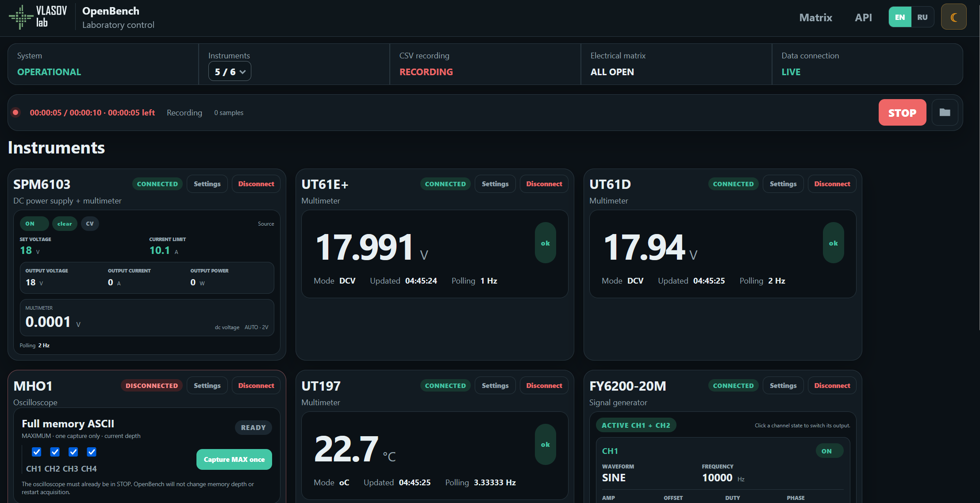This screenshot has width=980, height=503.
Task: Click the UT61E+ ok status pill
Action: pos(545,243)
